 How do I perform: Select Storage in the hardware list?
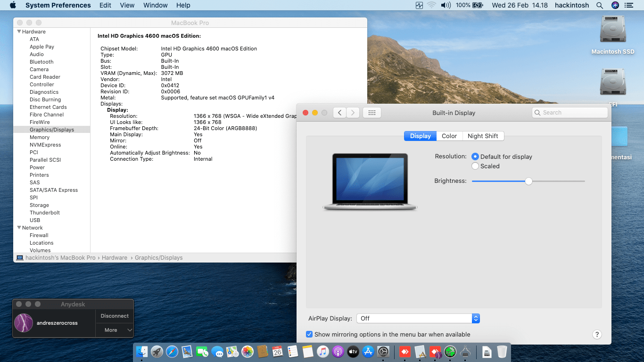pyautogui.click(x=39, y=205)
